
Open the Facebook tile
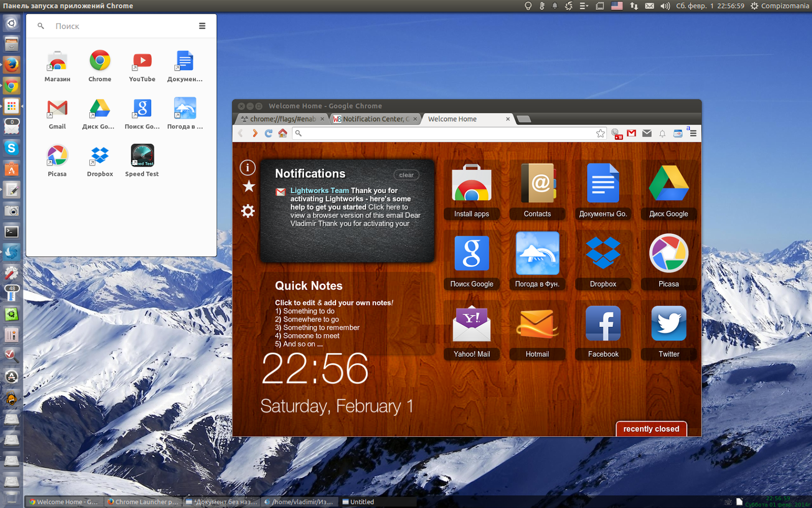(603, 331)
